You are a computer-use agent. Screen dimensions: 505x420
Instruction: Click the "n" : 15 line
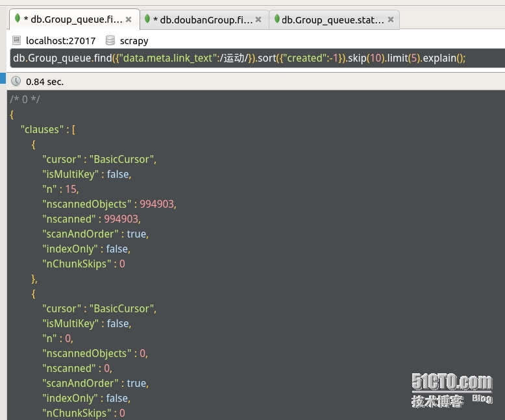(60, 189)
